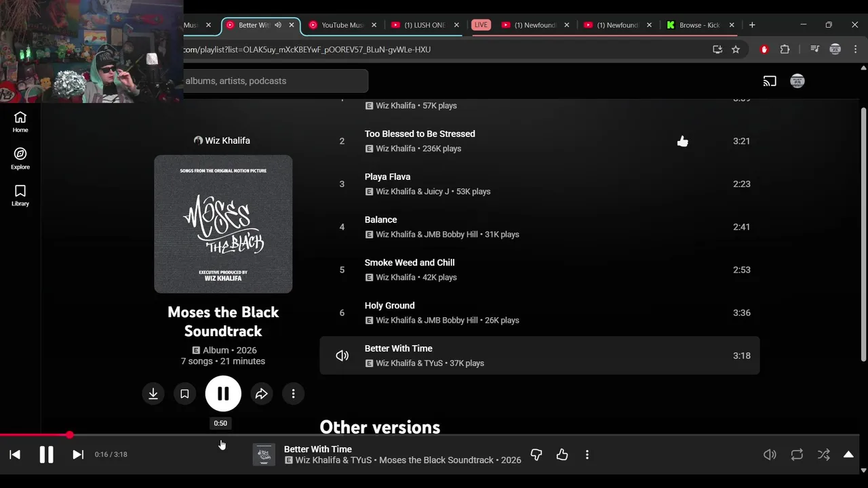Click install app icon in address bar
Viewport: 868px width, 488px height.
tap(717, 49)
